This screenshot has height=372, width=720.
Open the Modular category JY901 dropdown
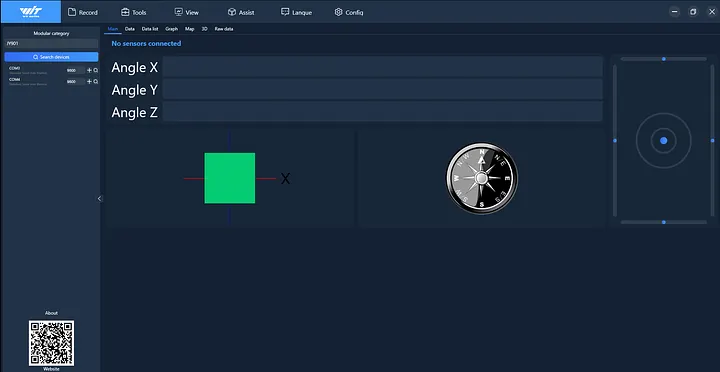point(51,44)
